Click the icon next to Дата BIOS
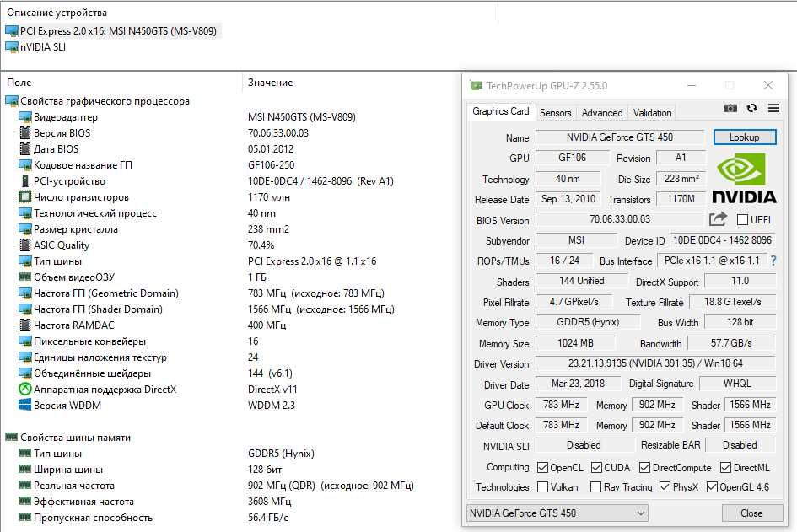Screen dimensions: 797x532 tap(25, 149)
